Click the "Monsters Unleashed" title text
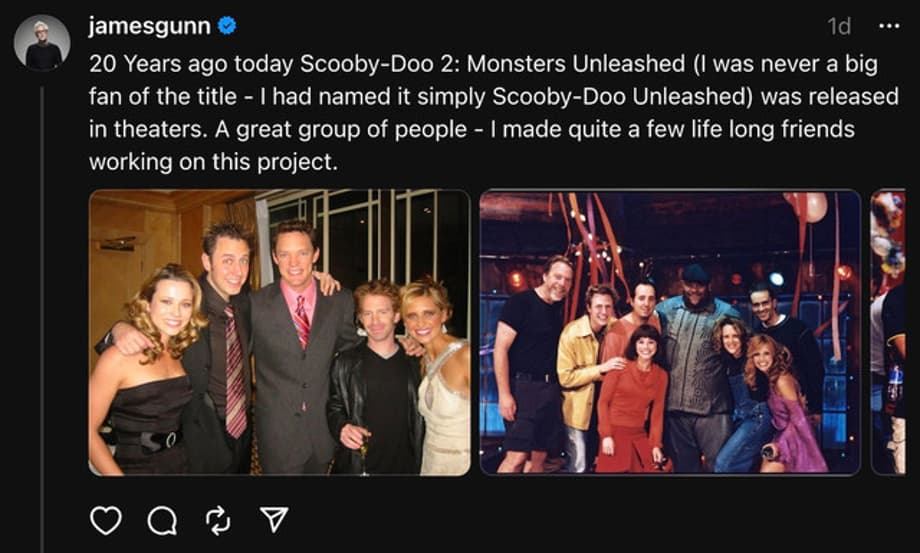Image resolution: width=920 pixels, height=553 pixels. 577,65
